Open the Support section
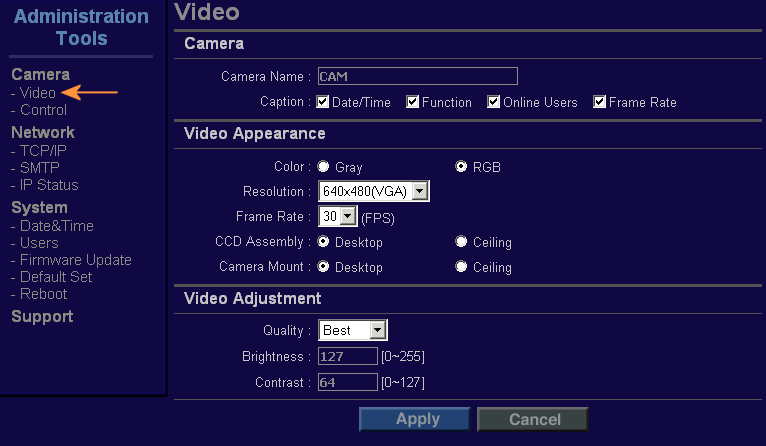The width and height of the screenshot is (766, 446). coord(42,317)
